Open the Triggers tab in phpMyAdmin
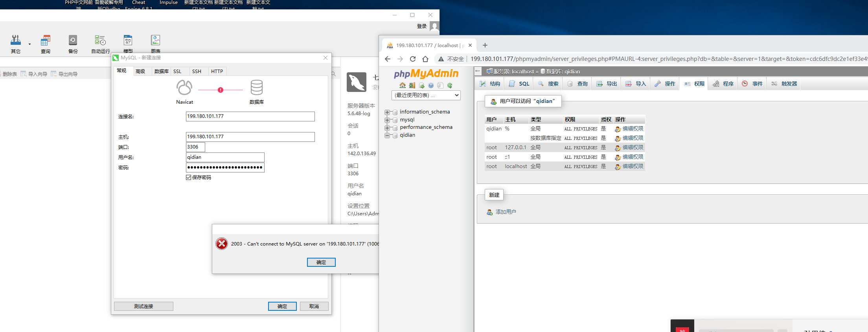The width and height of the screenshot is (868, 332). (x=784, y=84)
